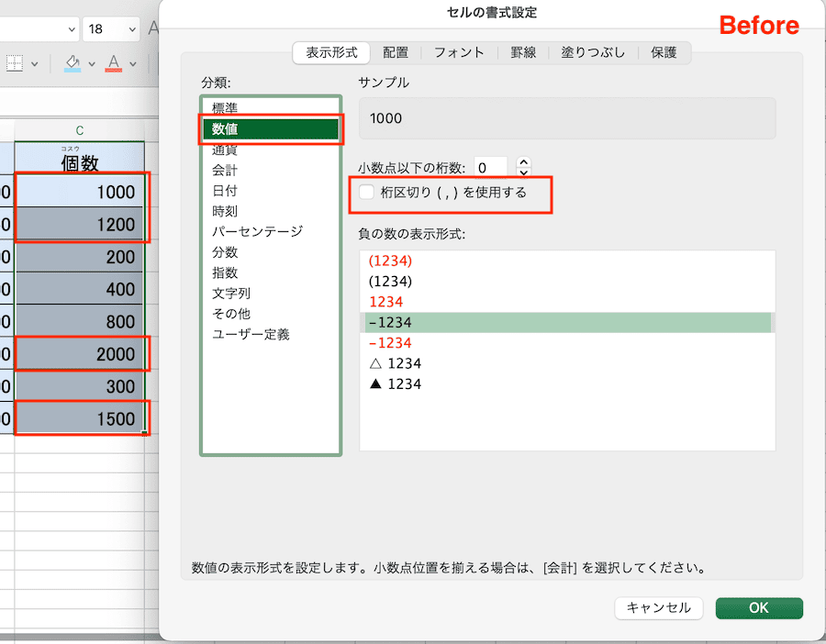Expand the fill color dropdown arrow
The image size is (826, 644).
[x=91, y=64]
